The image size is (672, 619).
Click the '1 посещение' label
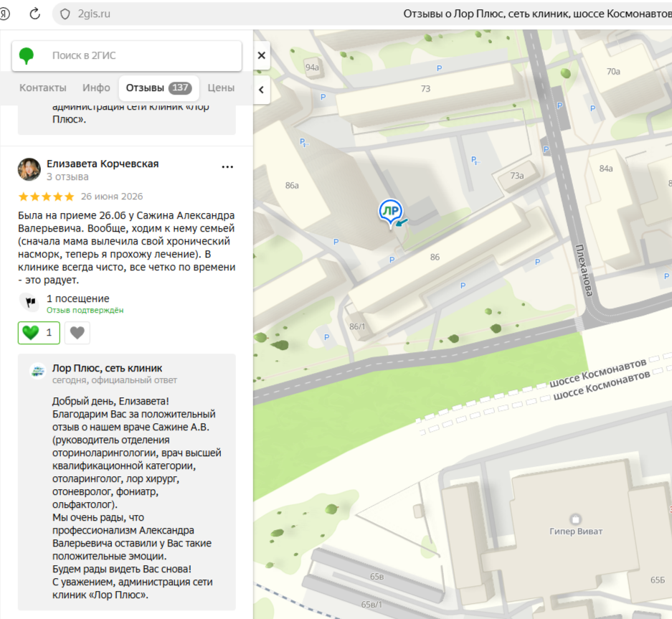[78, 299]
